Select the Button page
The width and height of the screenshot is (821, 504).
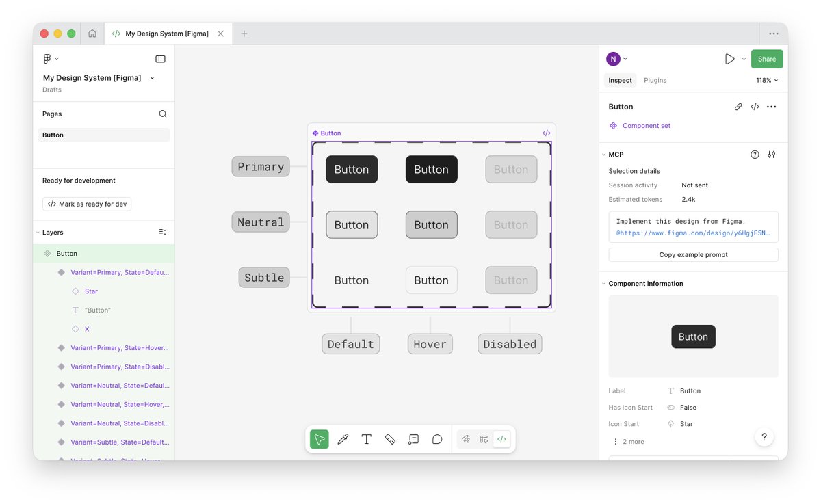point(104,135)
